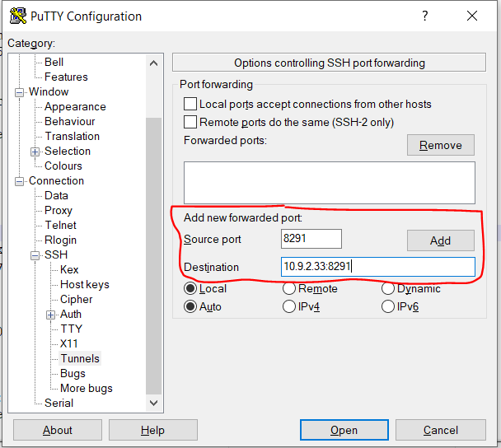Click the Source port field with 8291
This screenshot has width=501, height=448.
click(x=311, y=239)
